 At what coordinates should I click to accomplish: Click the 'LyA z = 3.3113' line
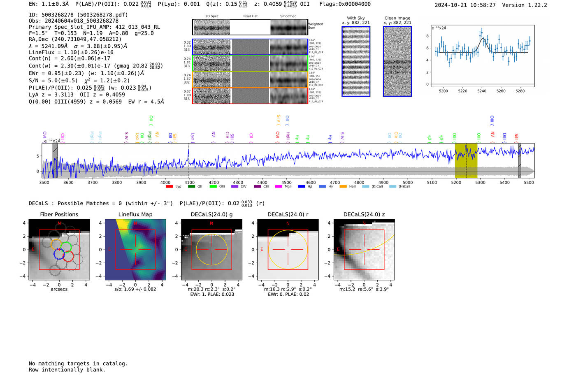click(77, 95)
